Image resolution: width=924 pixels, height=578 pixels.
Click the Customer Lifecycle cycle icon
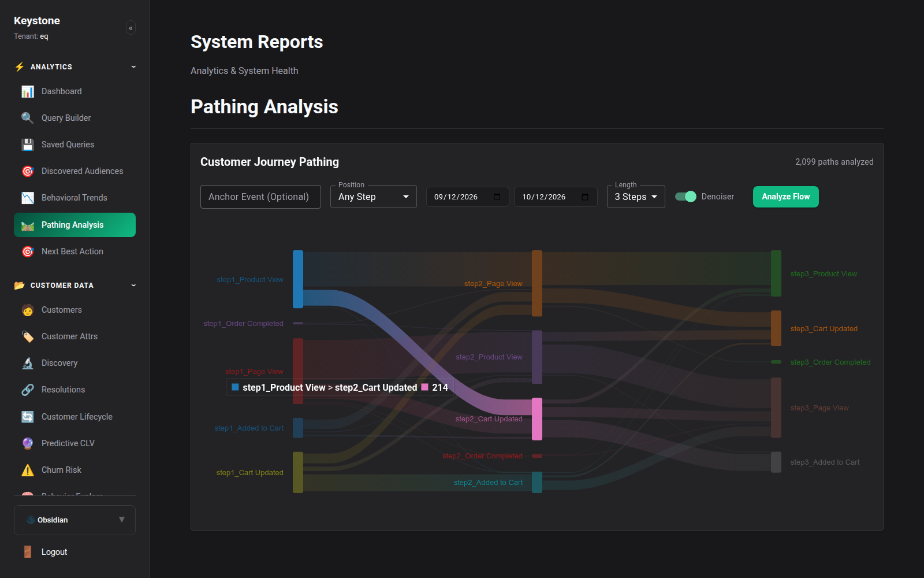28,417
